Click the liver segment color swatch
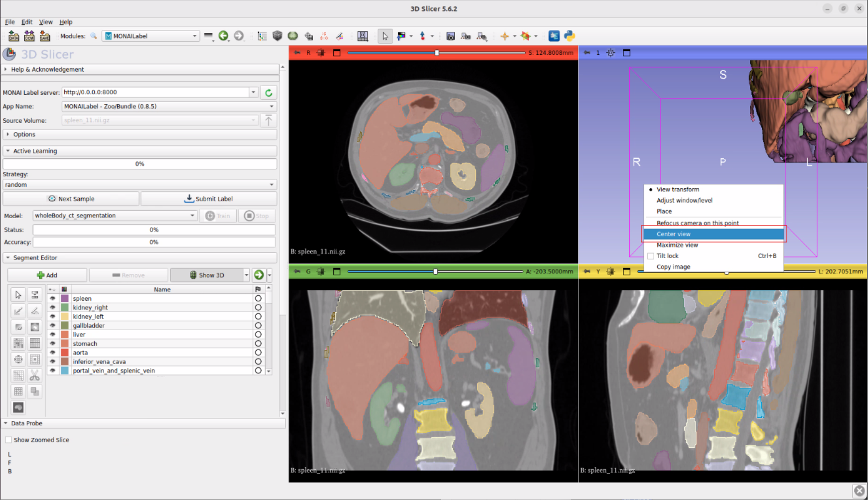Viewport: 868px width, 500px height. tap(65, 335)
